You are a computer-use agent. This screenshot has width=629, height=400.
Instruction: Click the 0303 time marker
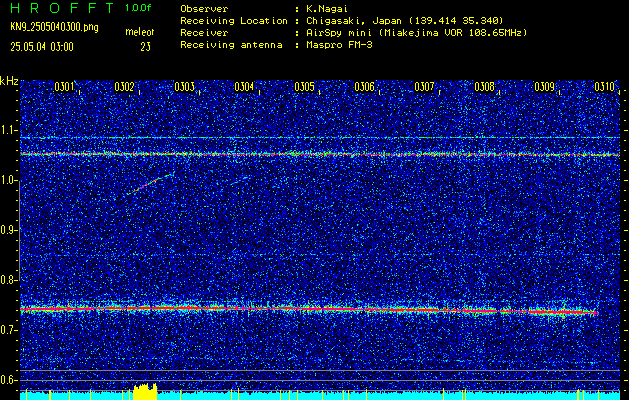pyautogui.click(x=185, y=87)
